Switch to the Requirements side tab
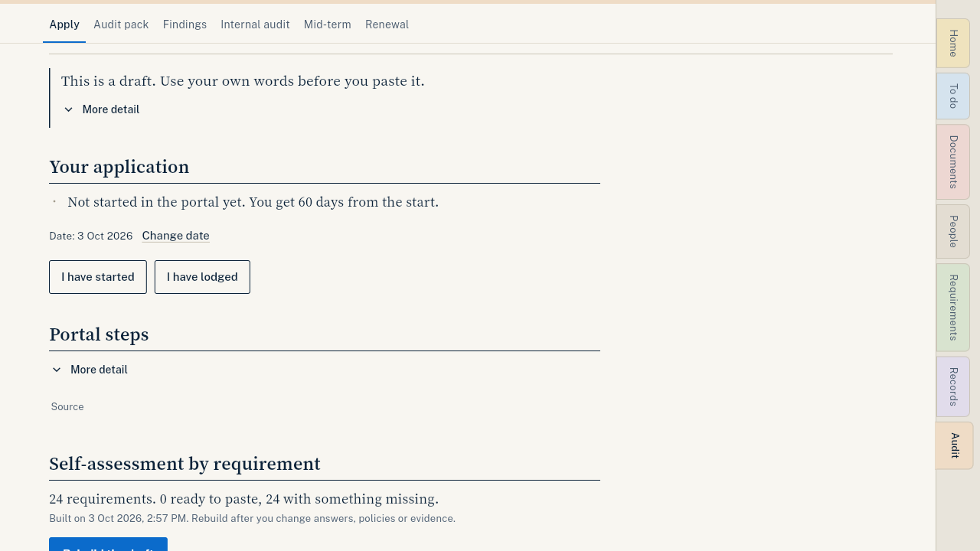The height and width of the screenshot is (551, 980). (953, 308)
